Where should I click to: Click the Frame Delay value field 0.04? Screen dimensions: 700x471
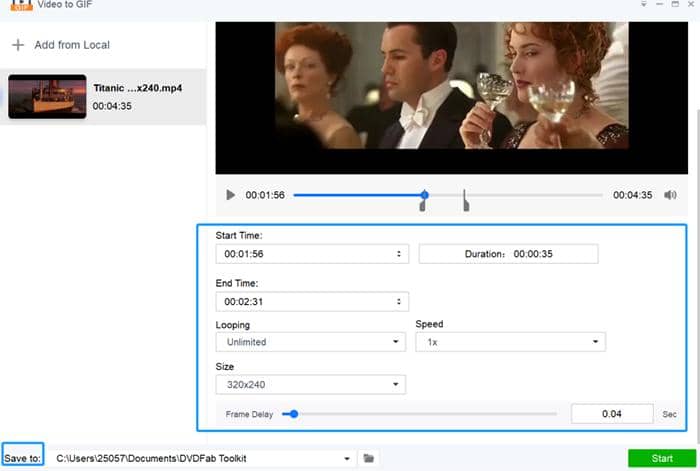click(x=612, y=413)
